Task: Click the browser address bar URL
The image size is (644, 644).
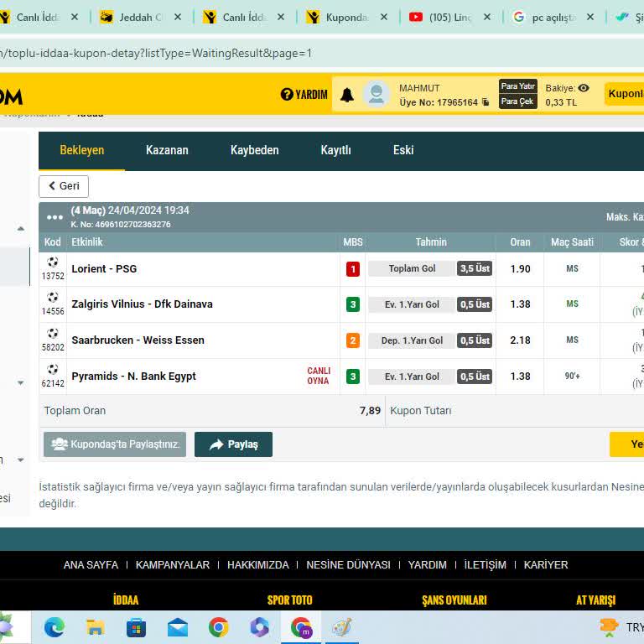Action: (x=156, y=54)
